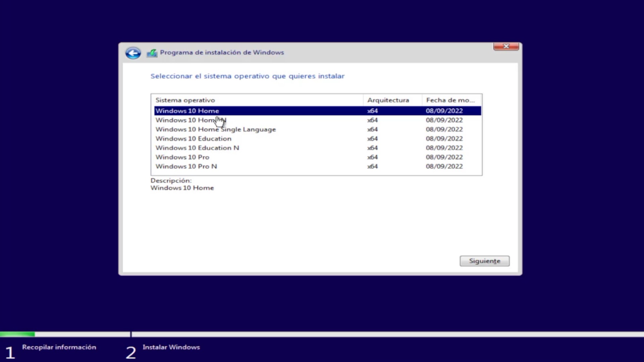This screenshot has width=644, height=362.
Task: Click the heading Seleccionar el sistema operativo
Action: [x=248, y=76]
